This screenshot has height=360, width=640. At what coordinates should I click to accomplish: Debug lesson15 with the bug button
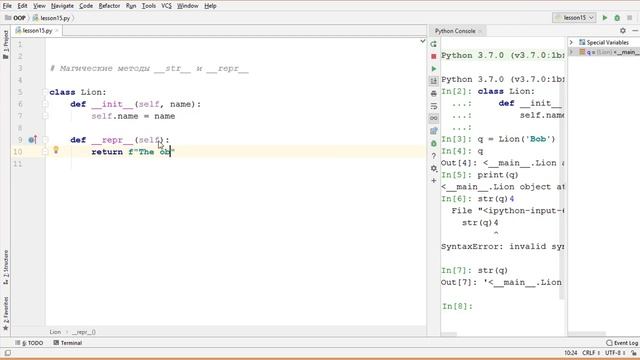[617, 18]
